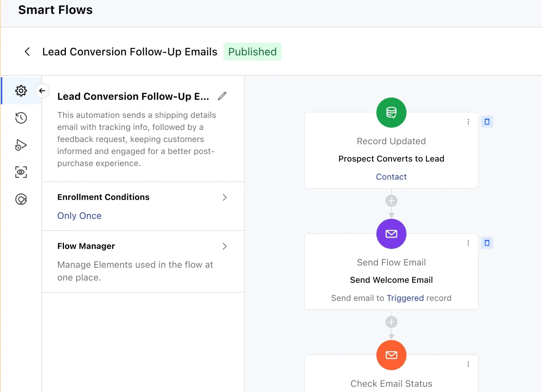Viewport: 542px width, 392px height.
Task: Open the Contact link in trigger card
Action: pyautogui.click(x=391, y=177)
